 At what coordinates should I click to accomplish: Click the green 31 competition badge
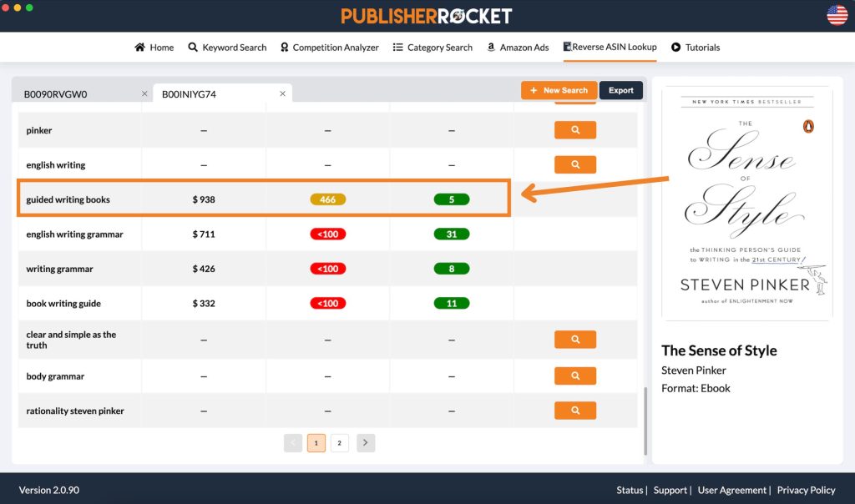click(x=452, y=234)
